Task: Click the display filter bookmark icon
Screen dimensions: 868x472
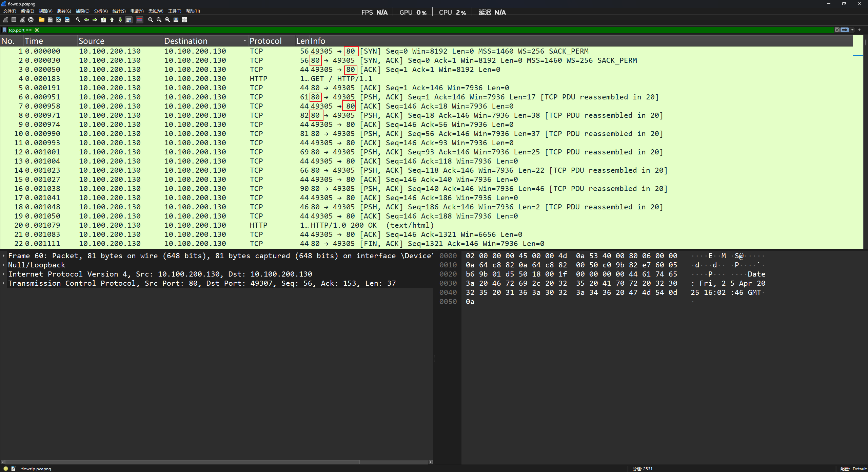Action: pyautogui.click(x=4, y=30)
